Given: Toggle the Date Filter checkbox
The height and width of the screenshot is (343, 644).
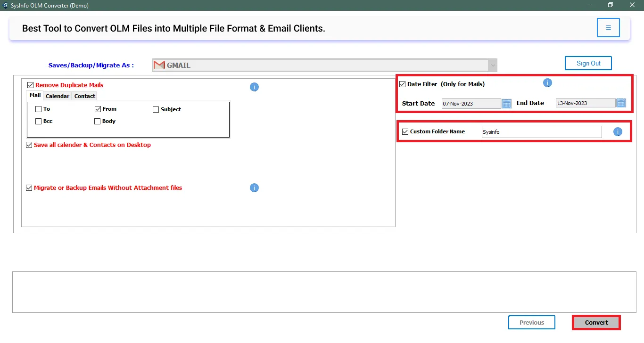Looking at the screenshot, I should pos(402,84).
